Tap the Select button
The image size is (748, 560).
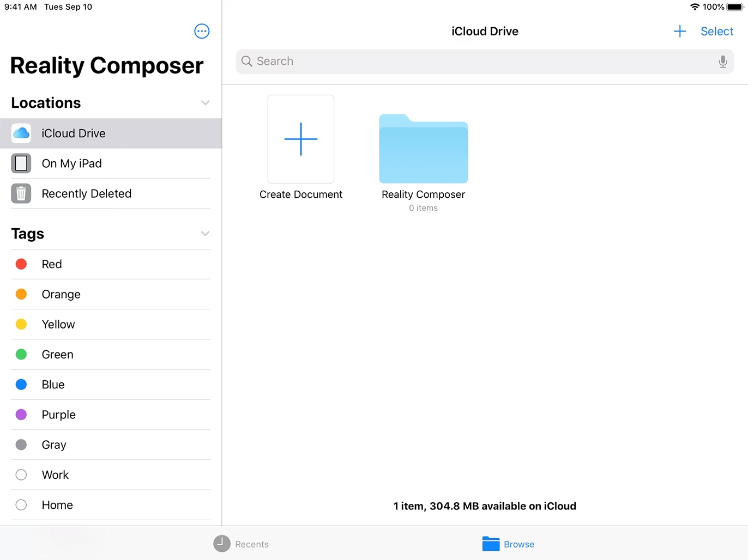[717, 31]
